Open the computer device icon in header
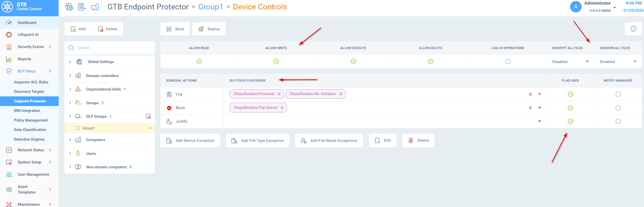Image resolution: width=644 pixels, height=207 pixels. coord(95,7)
